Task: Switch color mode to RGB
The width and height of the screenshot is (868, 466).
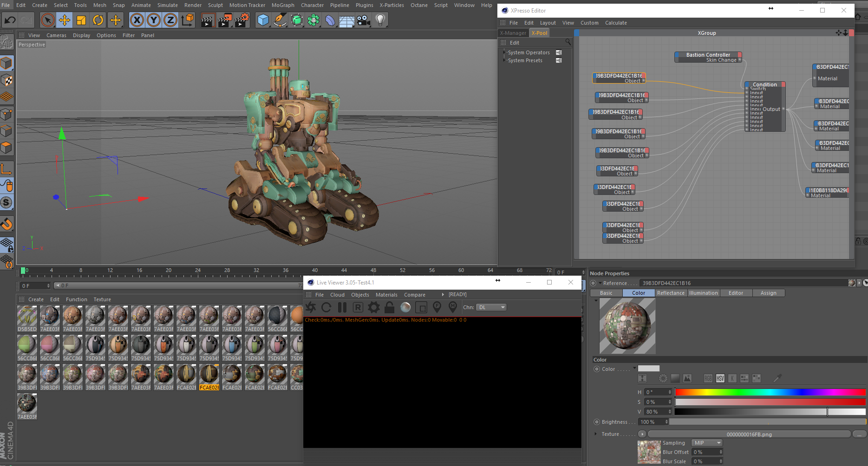Action: tap(708, 378)
